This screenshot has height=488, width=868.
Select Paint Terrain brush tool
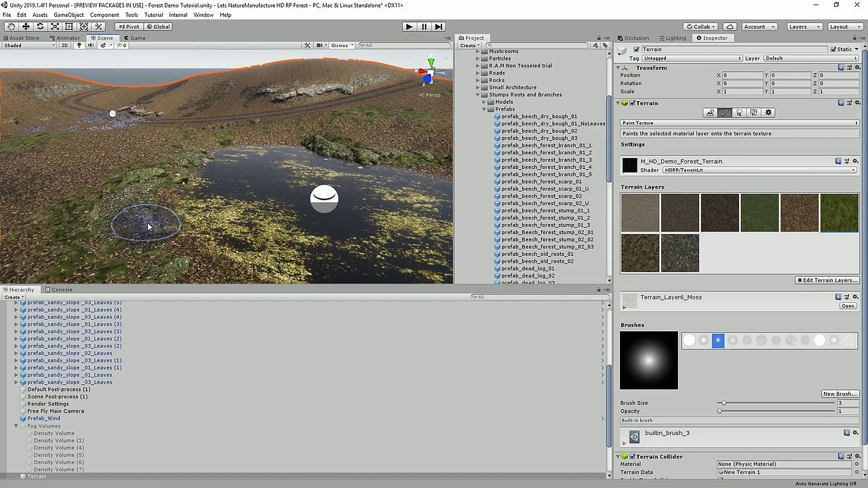pyautogui.click(x=725, y=113)
